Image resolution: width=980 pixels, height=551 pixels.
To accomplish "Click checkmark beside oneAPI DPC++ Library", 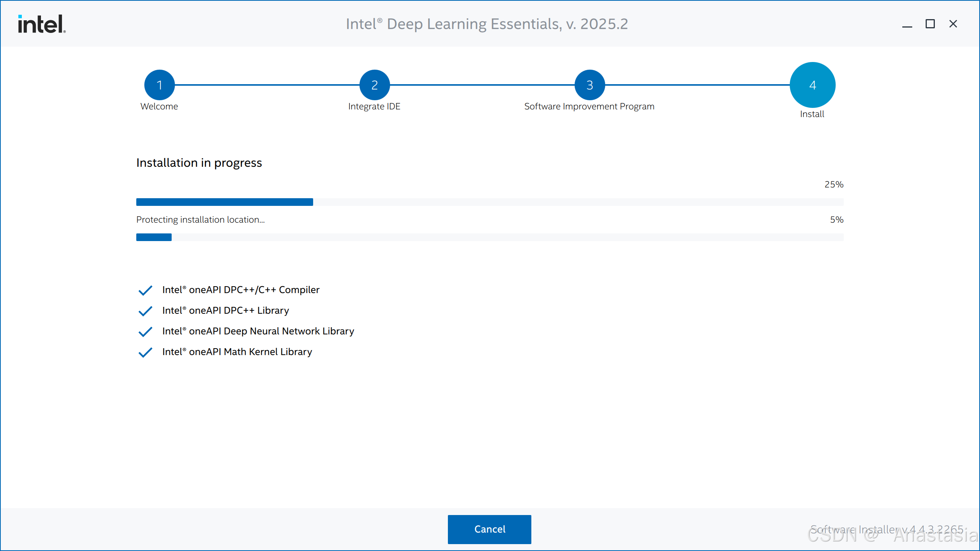I will pos(145,311).
